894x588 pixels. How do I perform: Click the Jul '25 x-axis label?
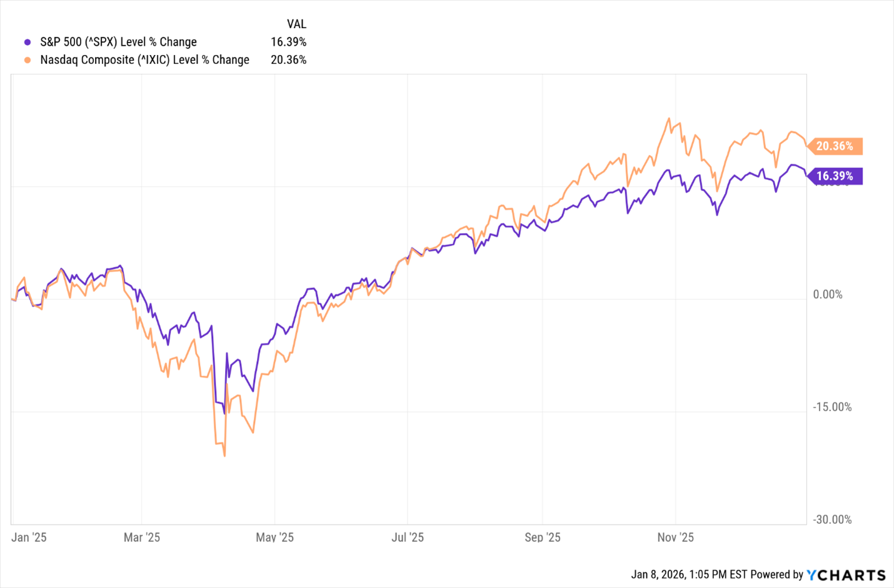click(408, 537)
